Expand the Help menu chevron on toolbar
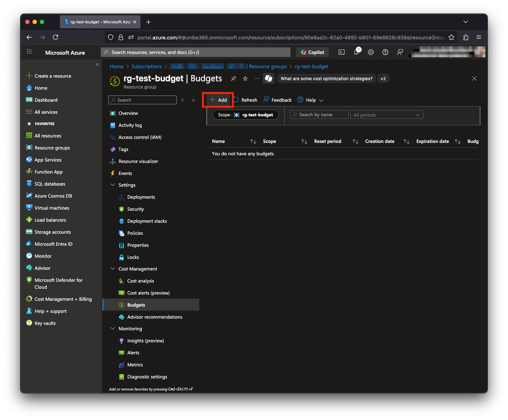Screen dimensions: 508x420 tap(321, 100)
